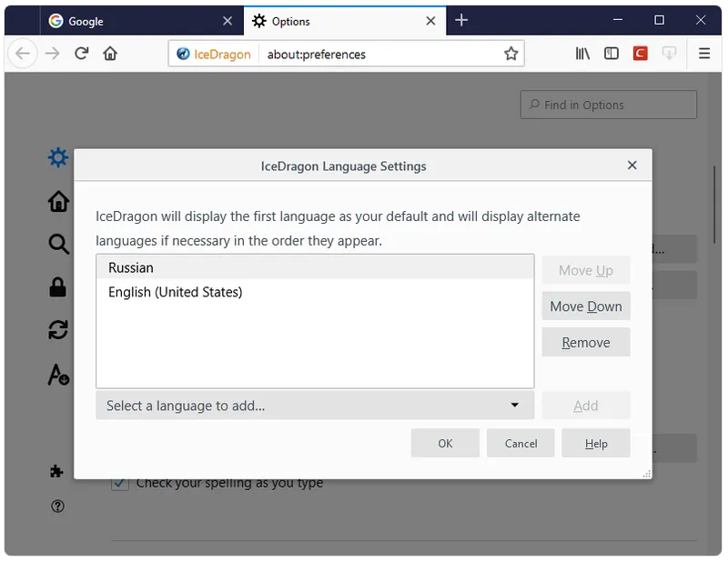Select English (United States) in list

pyautogui.click(x=315, y=293)
